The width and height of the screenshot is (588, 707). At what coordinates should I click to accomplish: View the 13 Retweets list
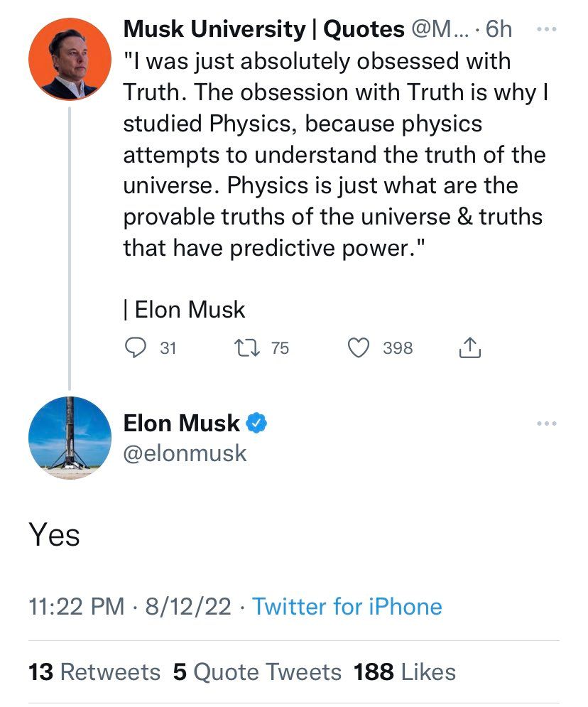click(x=94, y=671)
